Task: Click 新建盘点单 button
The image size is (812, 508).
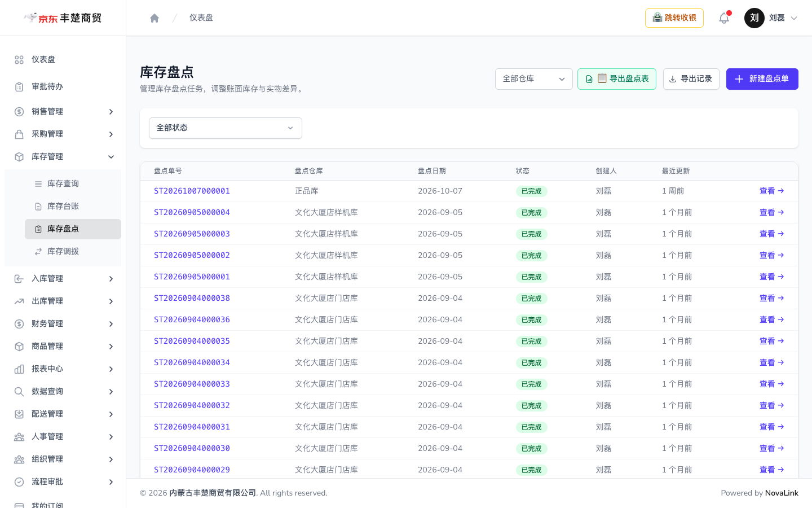Action: 762,79
